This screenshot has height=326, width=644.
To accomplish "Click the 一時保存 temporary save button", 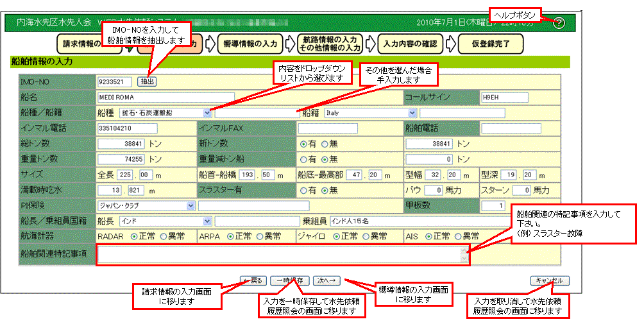I will (288, 280).
